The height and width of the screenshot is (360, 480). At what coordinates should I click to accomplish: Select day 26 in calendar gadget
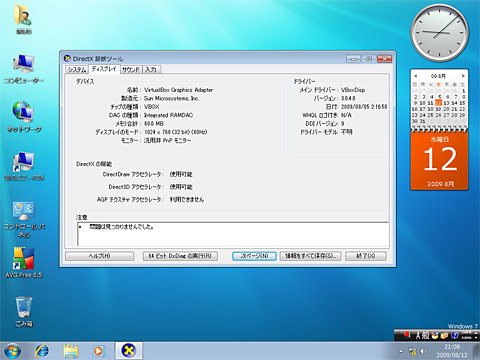coord(439,115)
